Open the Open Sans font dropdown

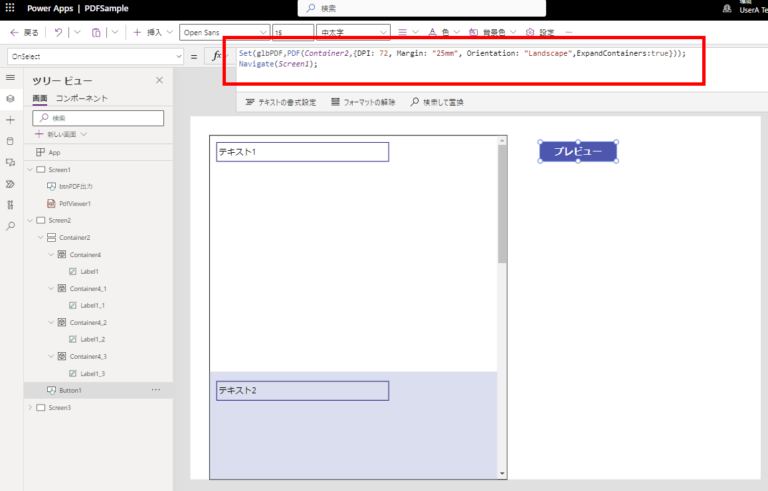coord(224,32)
